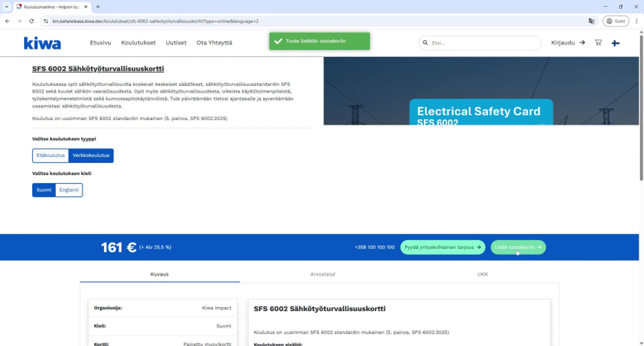The width and height of the screenshot is (644, 346).
Task: Click the Valitse koulutuksen kieli label
Action: click(x=62, y=173)
